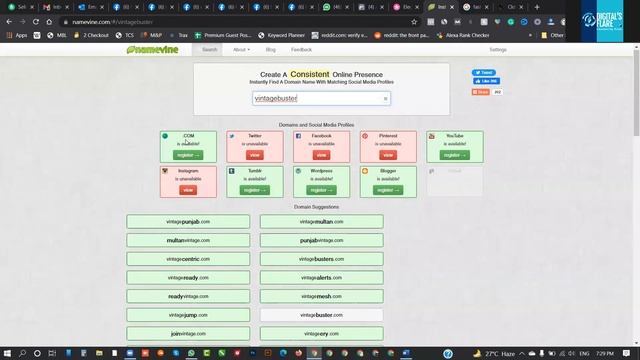Click the Blogger icon in its card
This screenshot has height=360, width=640.
pos(365,171)
